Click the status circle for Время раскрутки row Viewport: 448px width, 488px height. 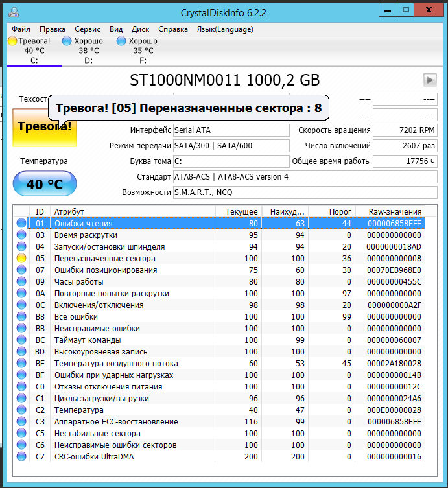click(x=21, y=235)
